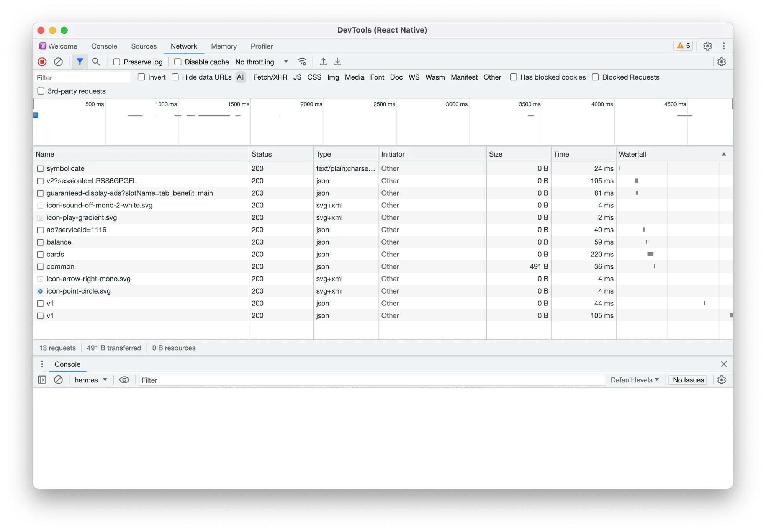766x532 pixels.
Task: Click the No Issues button
Action: pos(688,380)
